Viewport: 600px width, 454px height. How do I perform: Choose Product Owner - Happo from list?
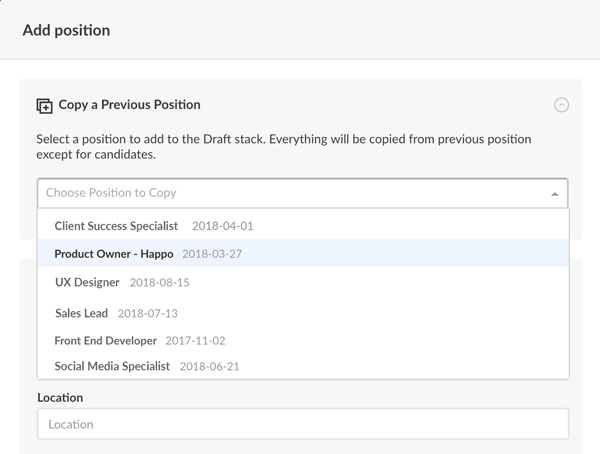[303, 253]
